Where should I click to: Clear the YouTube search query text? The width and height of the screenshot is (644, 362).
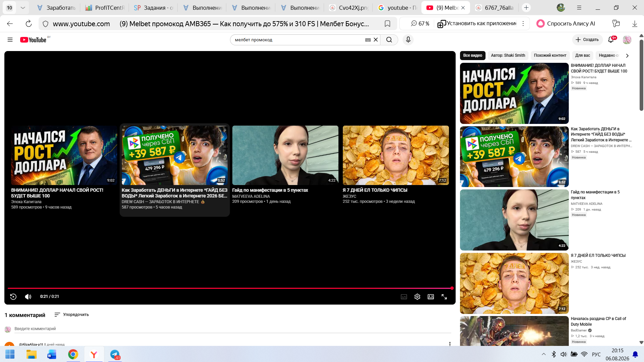(x=376, y=40)
